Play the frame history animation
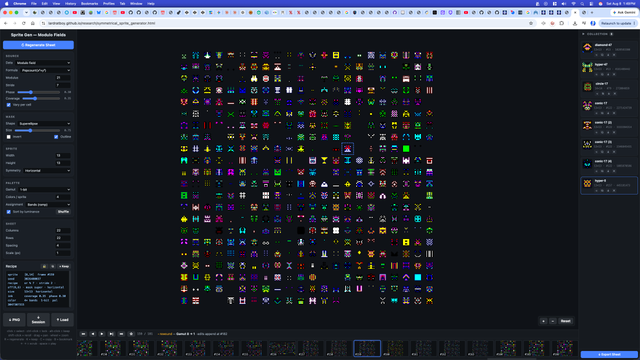This screenshot has width=640, height=360. point(102,334)
